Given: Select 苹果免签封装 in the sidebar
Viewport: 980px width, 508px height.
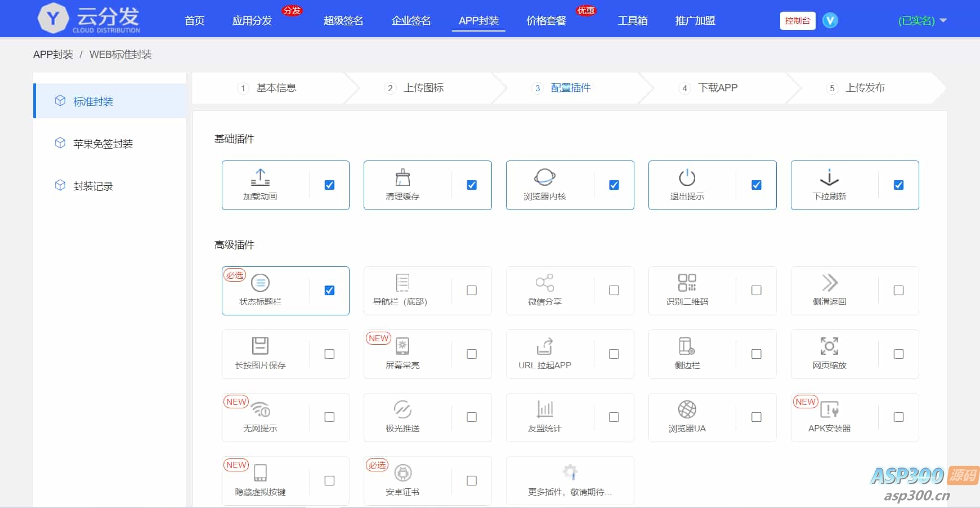Looking at the screenshot, I should (x=103, y=144).
